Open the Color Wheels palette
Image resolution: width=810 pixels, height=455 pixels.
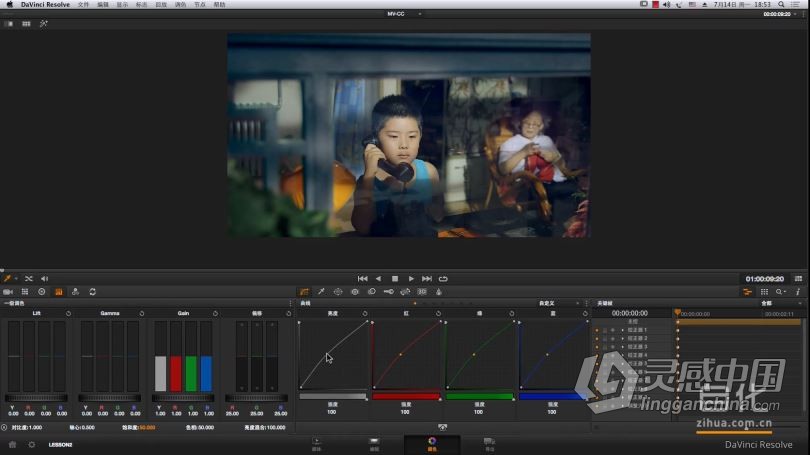42,292
